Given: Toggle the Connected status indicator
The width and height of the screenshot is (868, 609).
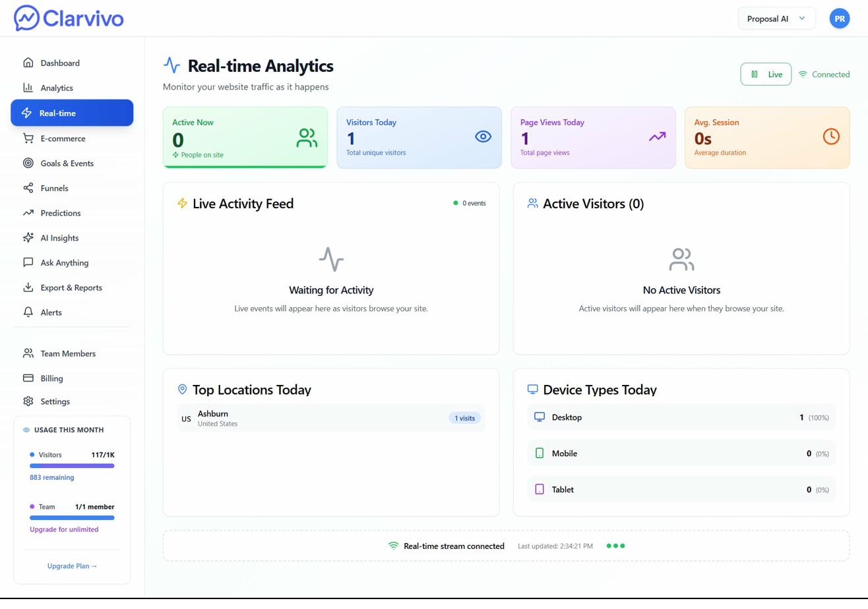Looking at the screenshot, I should point(824,74).
